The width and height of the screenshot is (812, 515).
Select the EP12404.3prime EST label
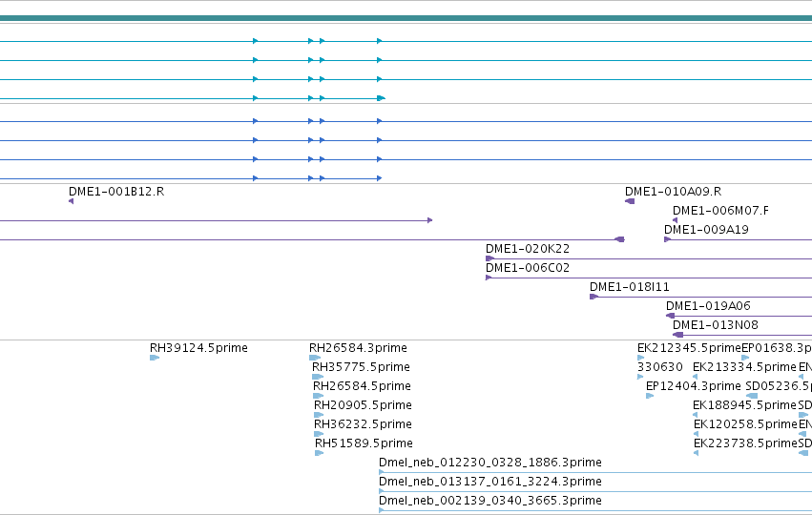694,386
